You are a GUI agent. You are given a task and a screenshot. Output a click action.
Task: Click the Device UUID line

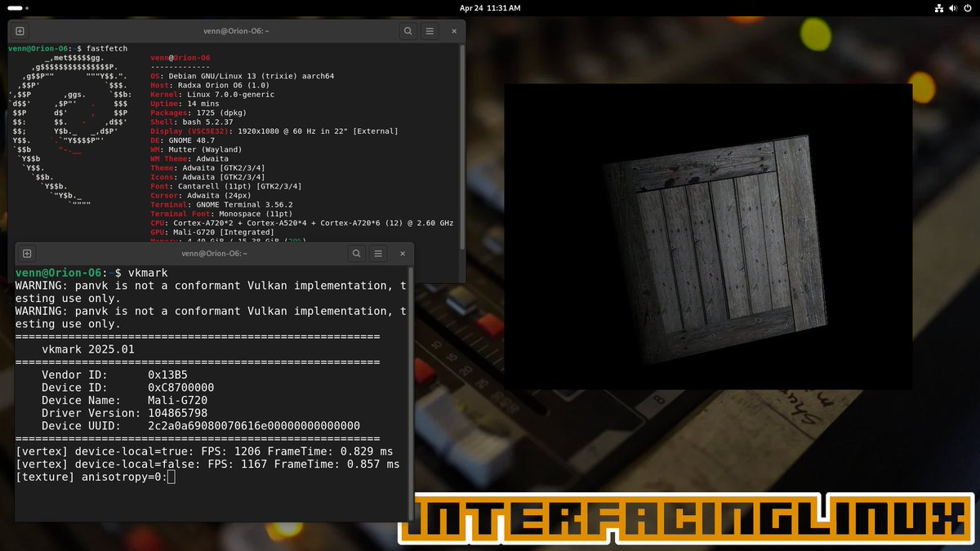coord(201,426)
